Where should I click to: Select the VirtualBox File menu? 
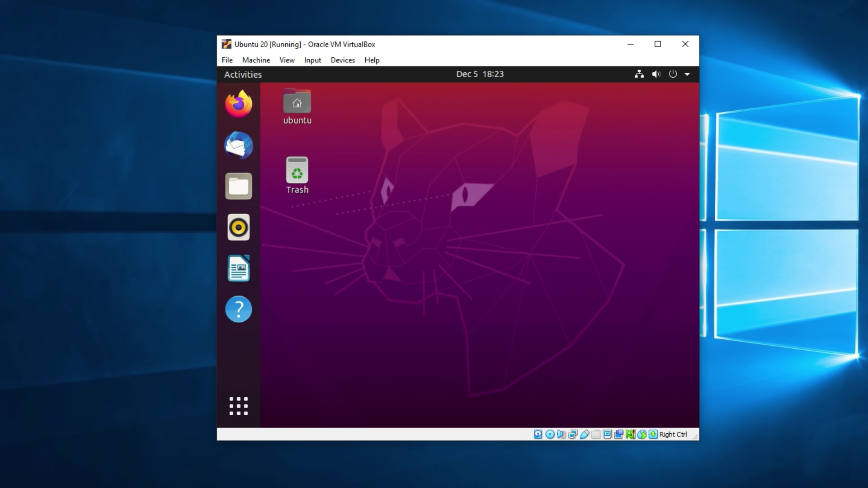click(227, 60)
